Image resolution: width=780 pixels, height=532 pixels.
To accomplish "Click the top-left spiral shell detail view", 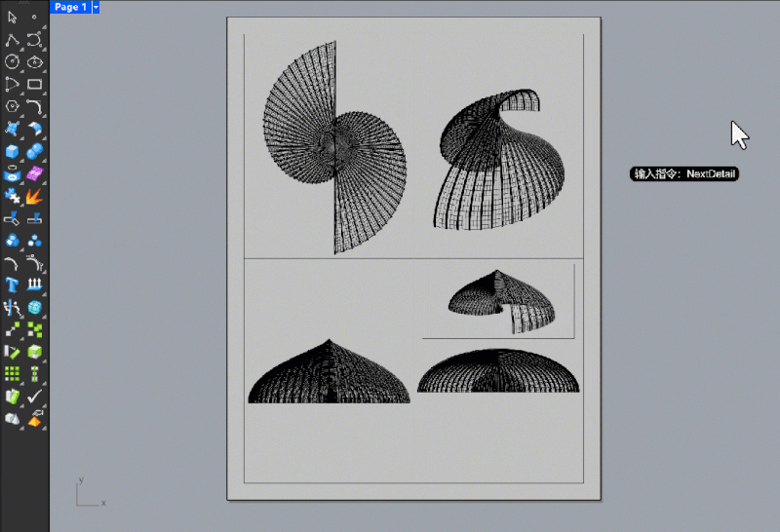I will [x=333, y=146].
